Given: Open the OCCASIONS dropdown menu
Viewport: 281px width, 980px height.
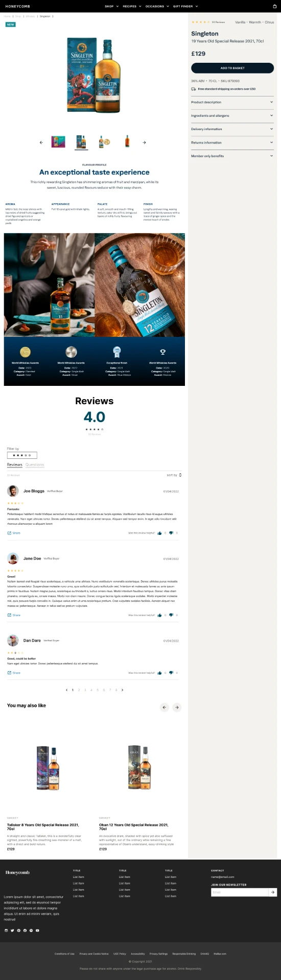Looking at the screenshot, I should [x=157, y=6].
